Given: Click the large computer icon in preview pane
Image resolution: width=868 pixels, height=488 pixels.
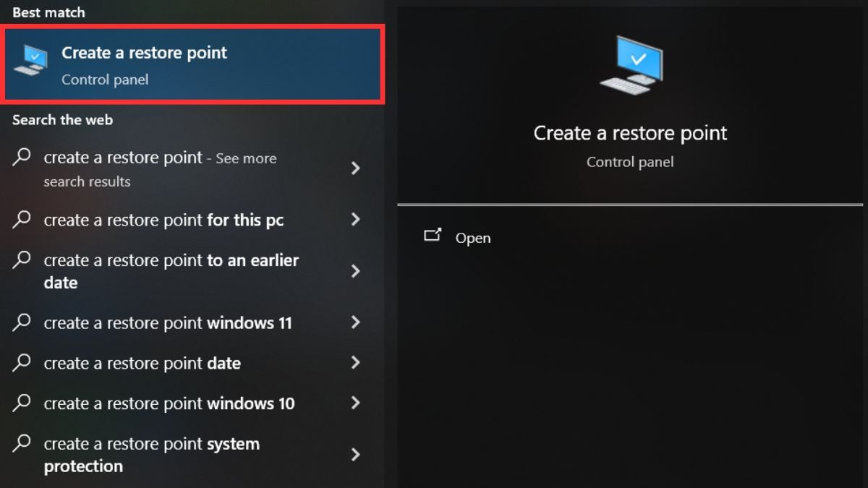Looking at the screenshot, I should 631,64.
